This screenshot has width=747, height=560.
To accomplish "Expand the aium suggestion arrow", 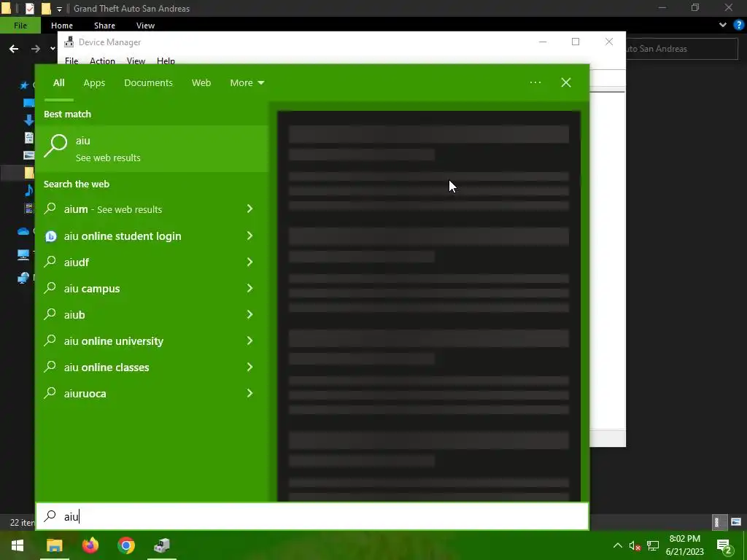I will point(249,209).
